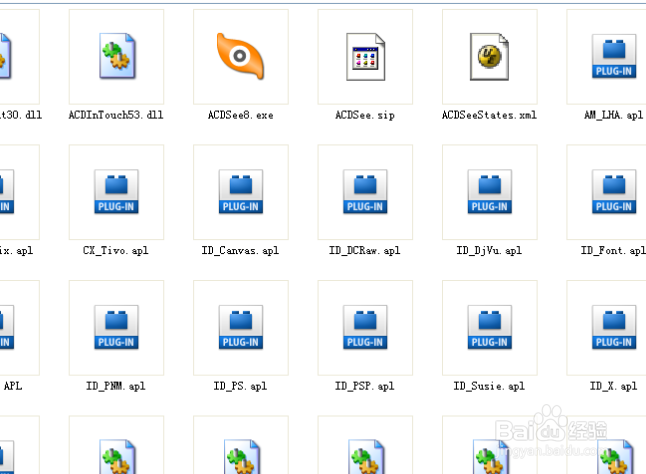Open the orange ACDSee8.exe application icon
The image size is (646, 474).
pos(241,56)
